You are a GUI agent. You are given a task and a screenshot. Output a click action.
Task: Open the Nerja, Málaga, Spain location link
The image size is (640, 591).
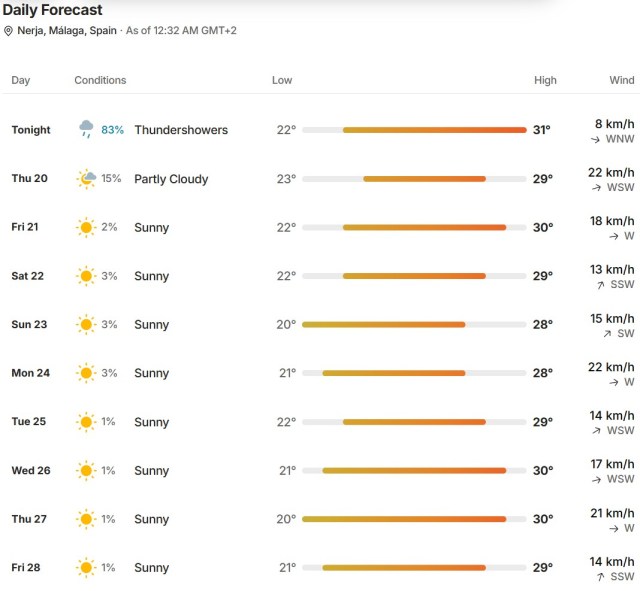tap(67, 31)
